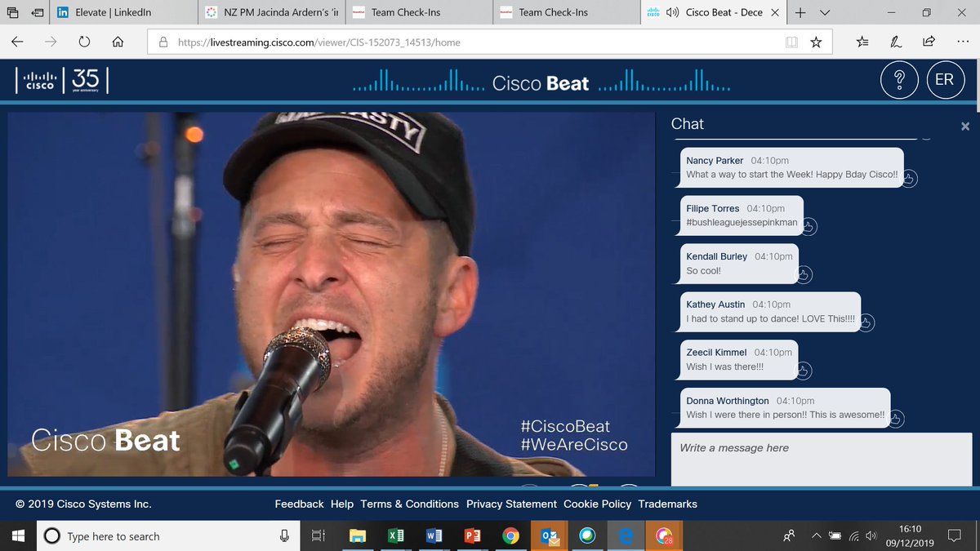Launch Word from taskbar
Screen dimensions: 980x551
point(434,536)
